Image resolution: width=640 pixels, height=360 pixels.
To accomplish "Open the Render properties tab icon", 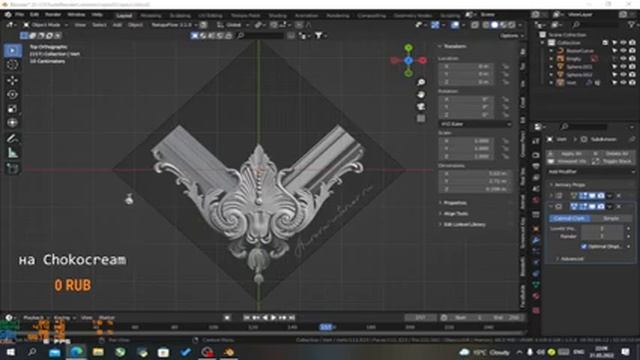I will click(536, 155).
